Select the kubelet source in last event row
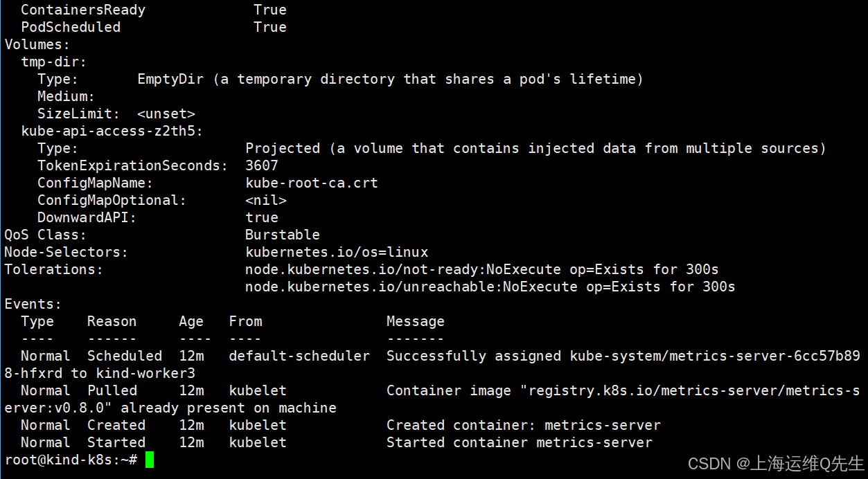Image resolution: width=868 pixels, height=479 pixels. [257, 442]
